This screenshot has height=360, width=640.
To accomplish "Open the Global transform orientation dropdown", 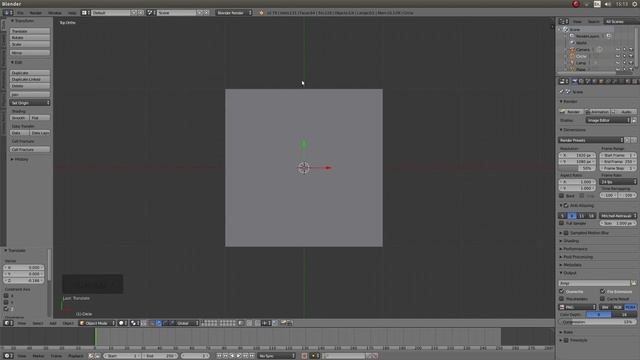I will click(x=187, y=323).
